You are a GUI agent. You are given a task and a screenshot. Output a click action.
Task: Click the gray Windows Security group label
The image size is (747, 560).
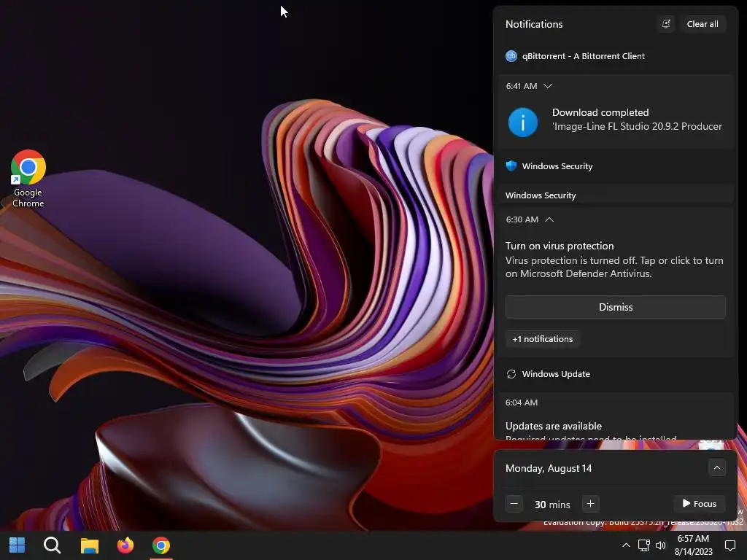pyautogui.click(x=541, y=195)
